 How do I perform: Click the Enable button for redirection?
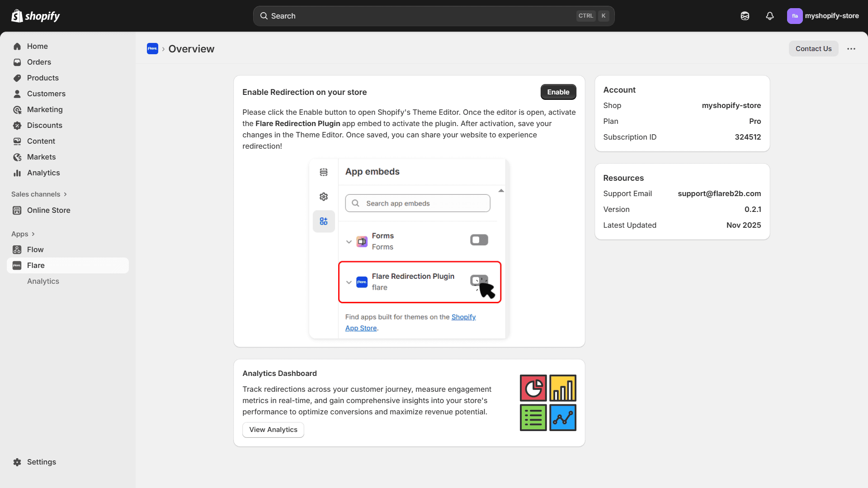click(558, 92)
